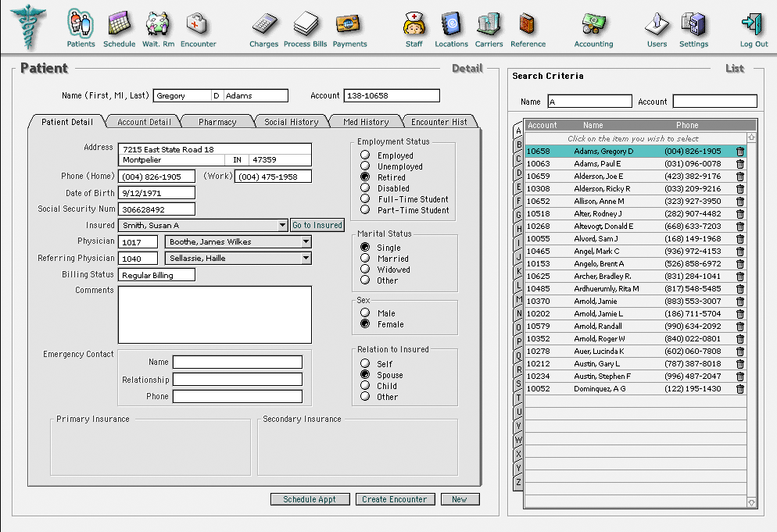Delete Adams, Paul E via trash icon
Viewport: 777px width, 532px height.
[739, 164]
